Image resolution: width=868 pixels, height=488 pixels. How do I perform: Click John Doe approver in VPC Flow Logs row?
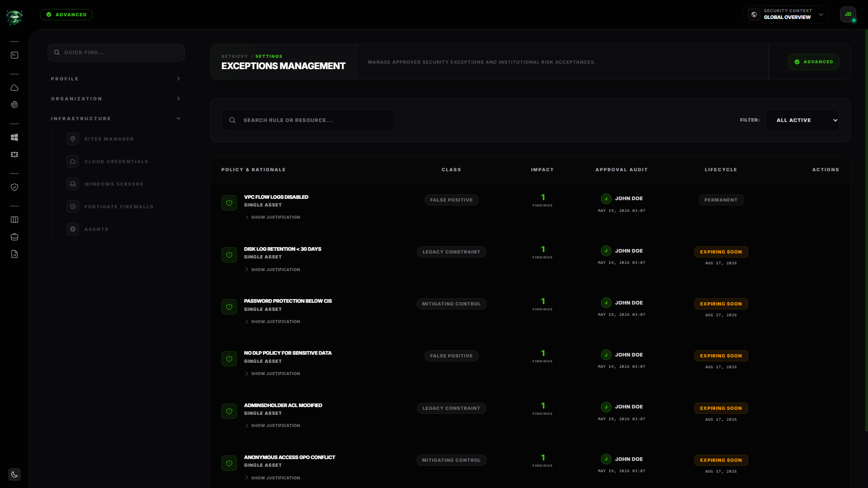coord(622,198)
